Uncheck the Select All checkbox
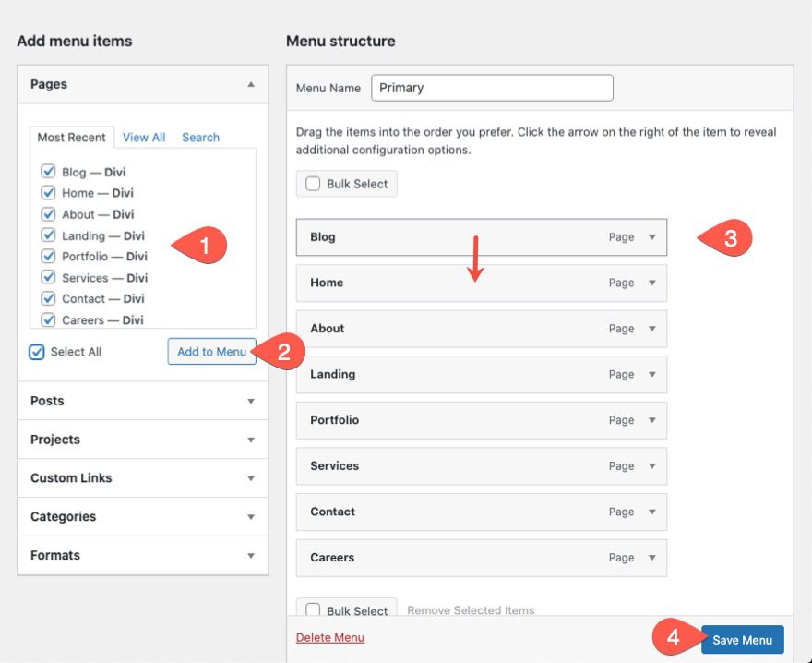 (35, 352)
